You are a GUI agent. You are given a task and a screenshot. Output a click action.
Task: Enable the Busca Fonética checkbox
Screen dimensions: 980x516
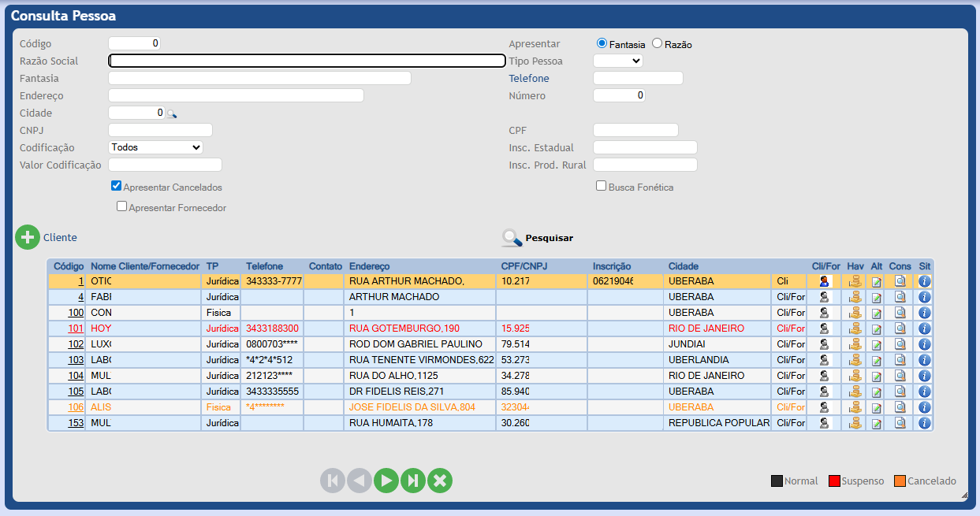point(601,185)
